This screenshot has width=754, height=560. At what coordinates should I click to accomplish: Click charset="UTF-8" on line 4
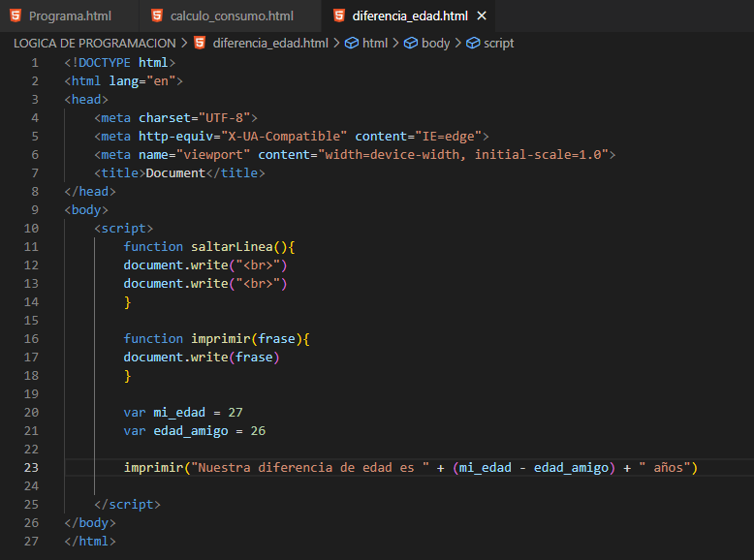coord(194,118)
